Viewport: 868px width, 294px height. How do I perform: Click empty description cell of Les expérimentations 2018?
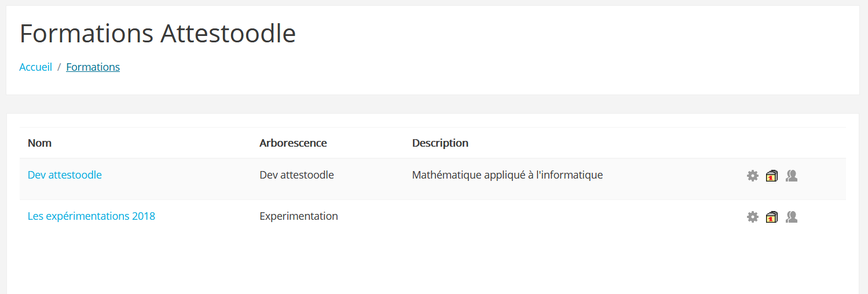coord(570,216)
